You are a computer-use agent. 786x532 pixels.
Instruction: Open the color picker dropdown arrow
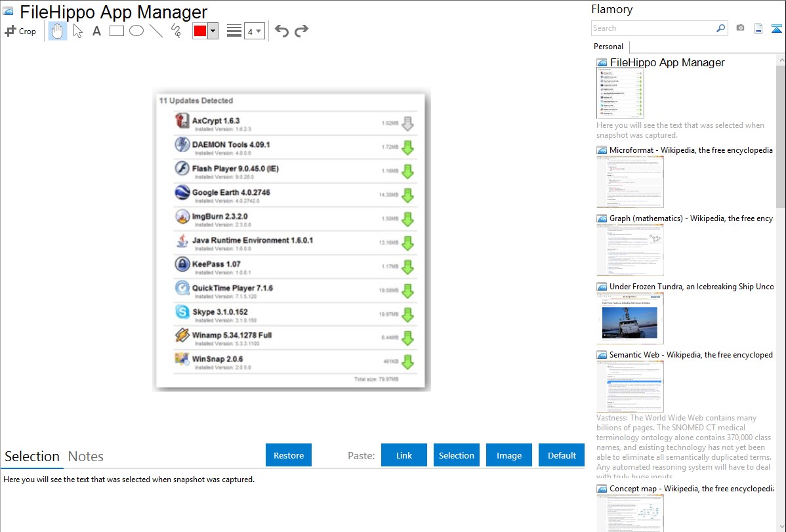tap(213, 31)
